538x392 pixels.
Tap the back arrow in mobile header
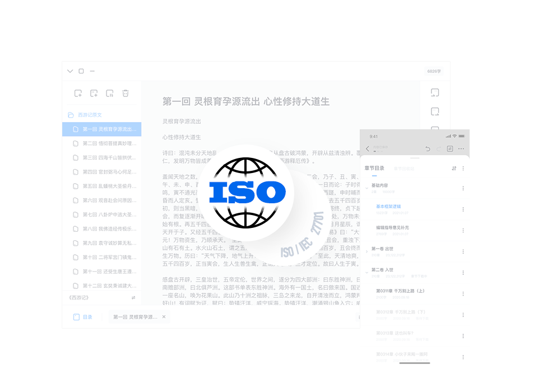pos(368,149)
